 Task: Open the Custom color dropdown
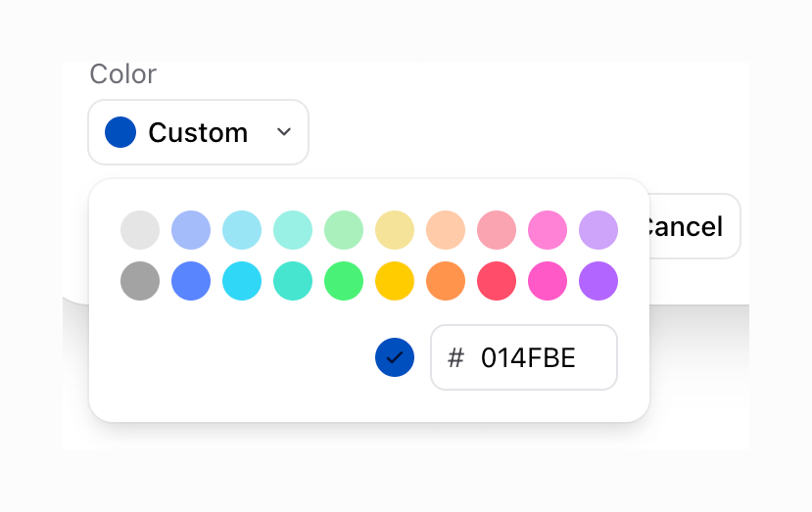click(198, 132)
